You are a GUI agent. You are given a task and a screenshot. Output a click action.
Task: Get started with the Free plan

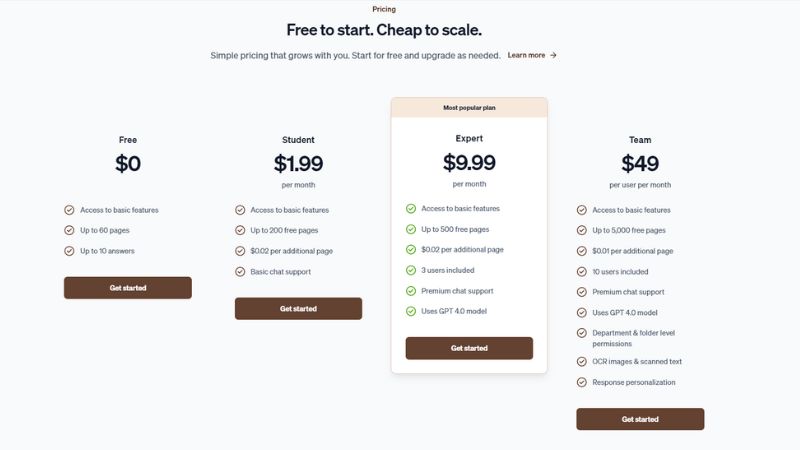pyautogui.click(x=128, y=288)
